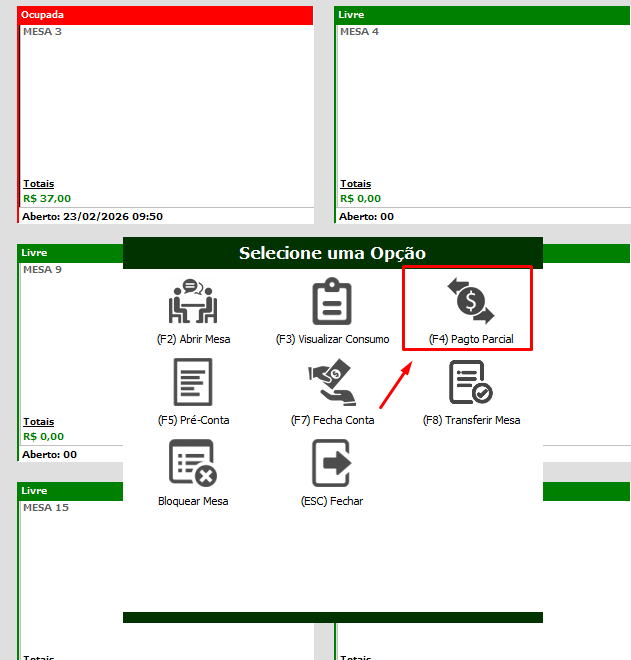Click the Totais link in MESA 4
The height and width of the screenshot is (660, 631).
click(x=356, y=184)
